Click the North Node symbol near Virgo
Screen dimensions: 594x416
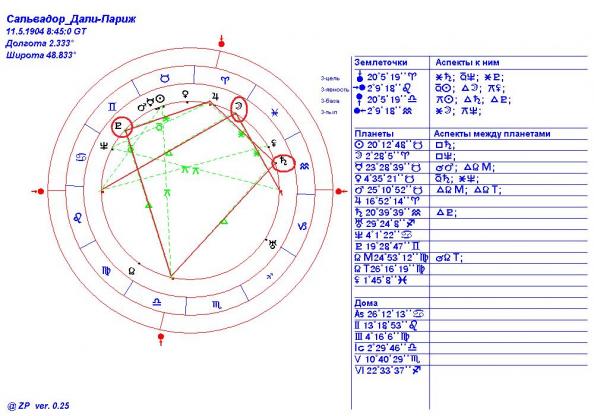pos(131,270)
